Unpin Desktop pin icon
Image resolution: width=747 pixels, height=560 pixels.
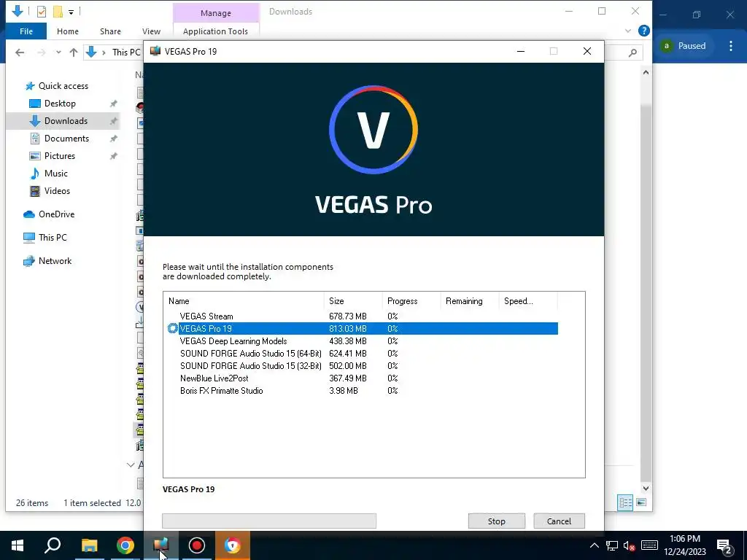(x=113, y=104)
